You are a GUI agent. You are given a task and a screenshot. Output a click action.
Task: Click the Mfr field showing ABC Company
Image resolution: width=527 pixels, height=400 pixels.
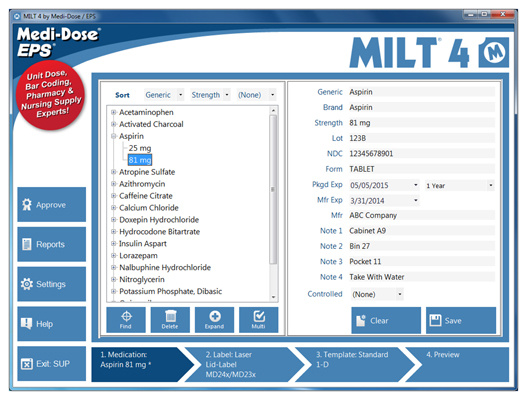click(x=421, y=215)
